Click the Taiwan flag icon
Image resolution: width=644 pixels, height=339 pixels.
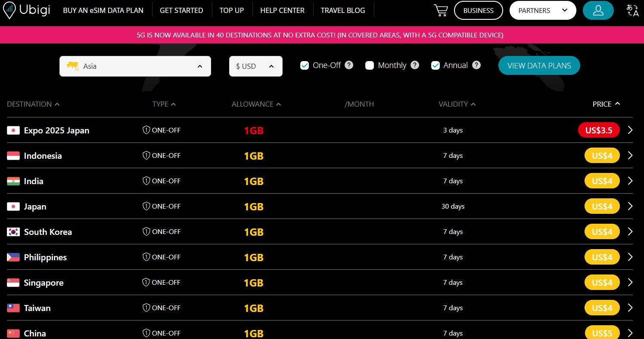[x=13, y=308]
